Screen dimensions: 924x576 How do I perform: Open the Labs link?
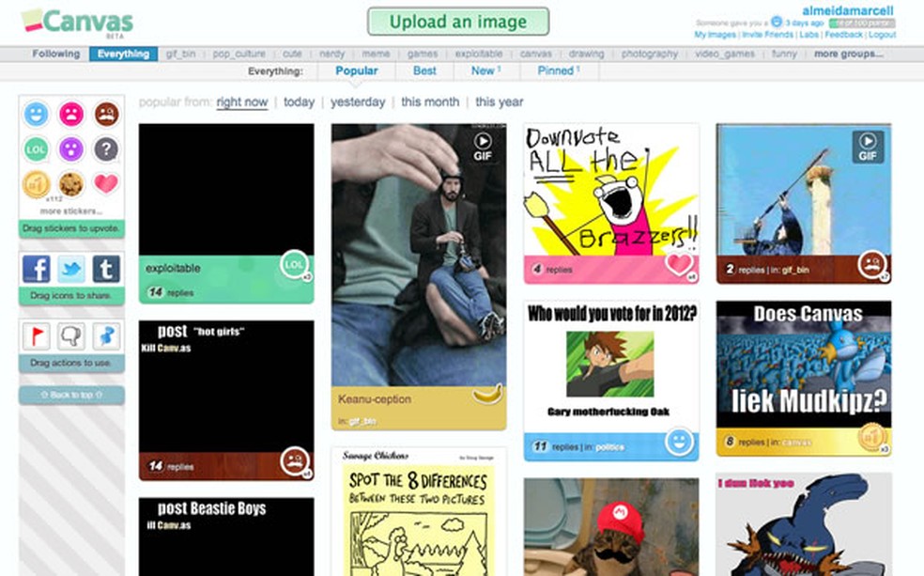[x=809, y=35]
